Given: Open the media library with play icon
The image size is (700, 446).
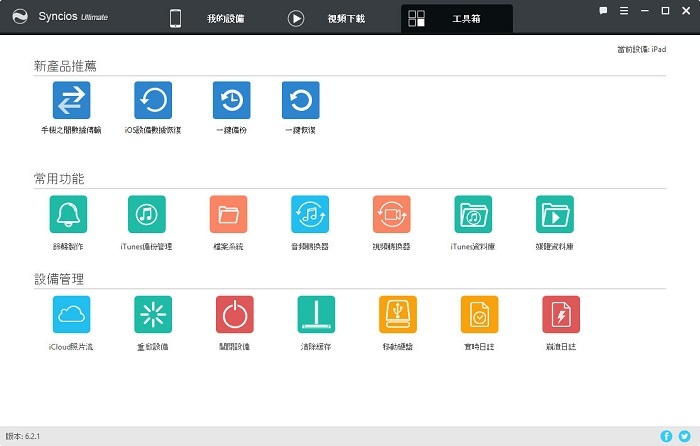Looking at the screenshot, I should point(554,214).
